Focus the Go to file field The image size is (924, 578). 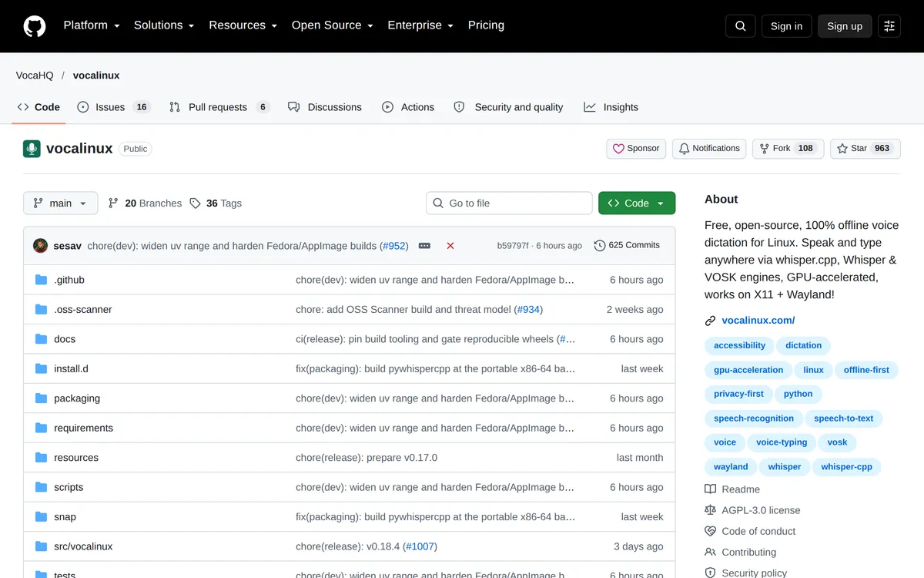pyautogui.click(x=509, y=203)
